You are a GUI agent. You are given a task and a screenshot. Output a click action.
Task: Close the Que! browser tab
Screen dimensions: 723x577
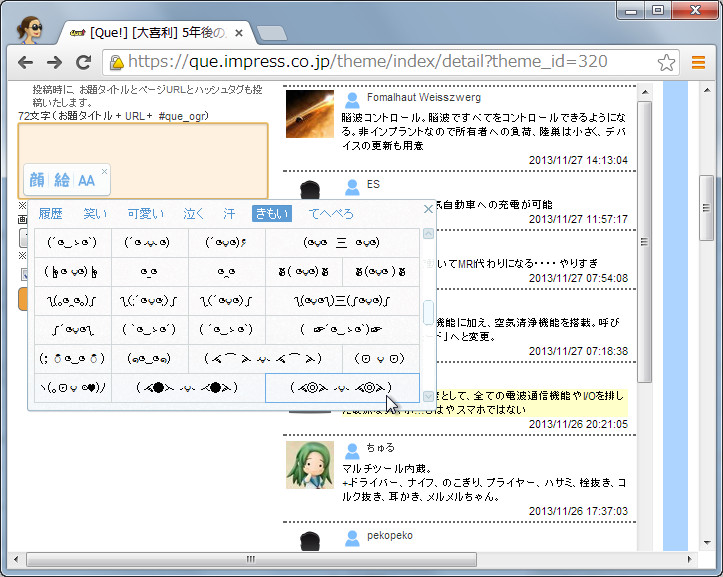(239, 33)
